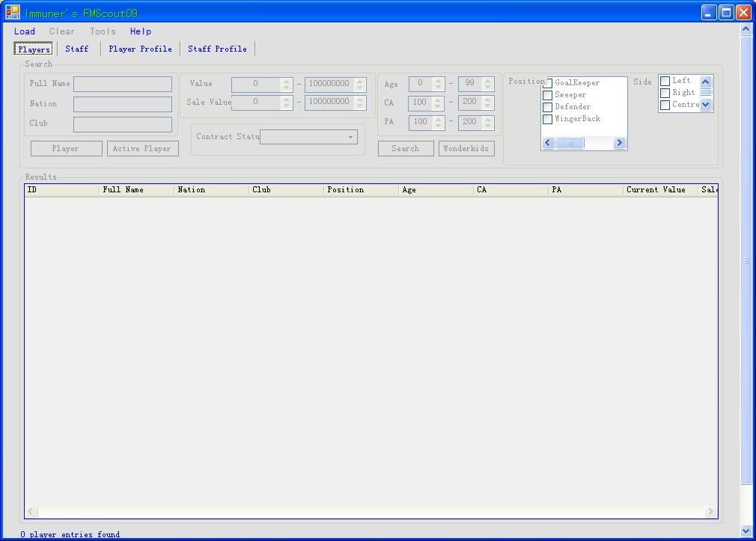The image size is (756, 541).
Task: Maximize the FMScout09 window
Action: tap(726, 12)
